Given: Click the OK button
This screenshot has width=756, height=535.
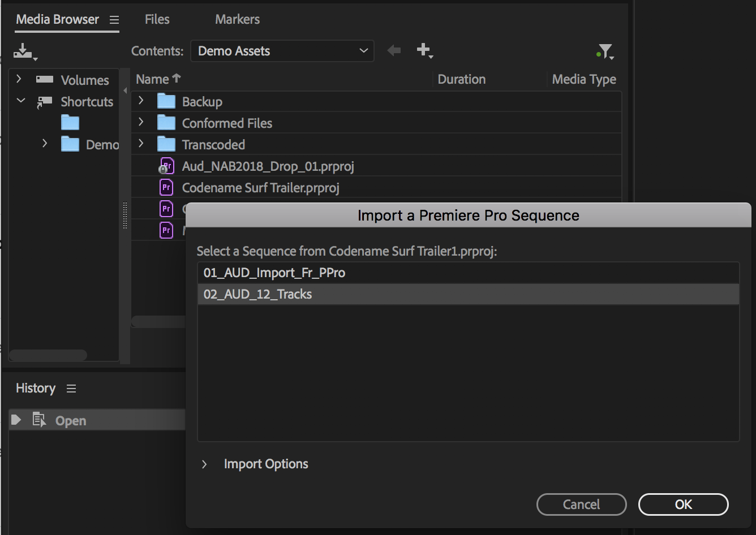Looking at the screenshot, I should (x=683, y=504).
